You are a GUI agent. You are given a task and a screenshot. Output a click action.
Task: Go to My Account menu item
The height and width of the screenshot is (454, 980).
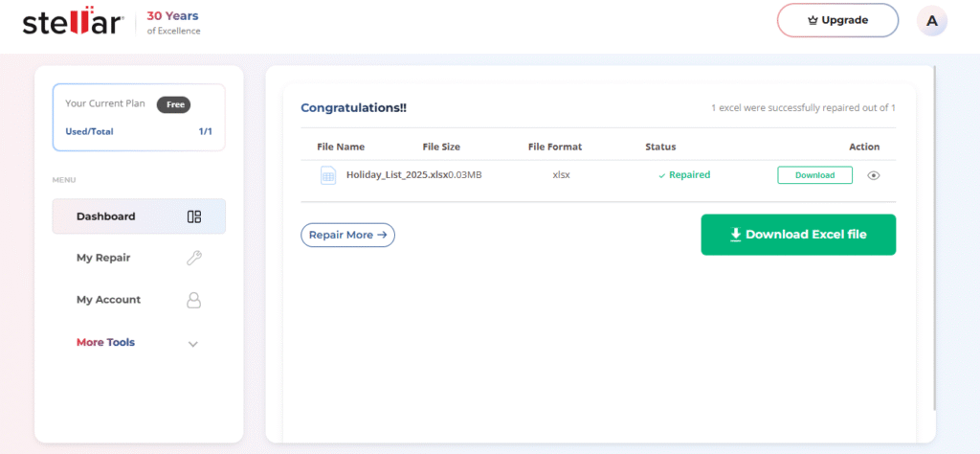[139, 300]
